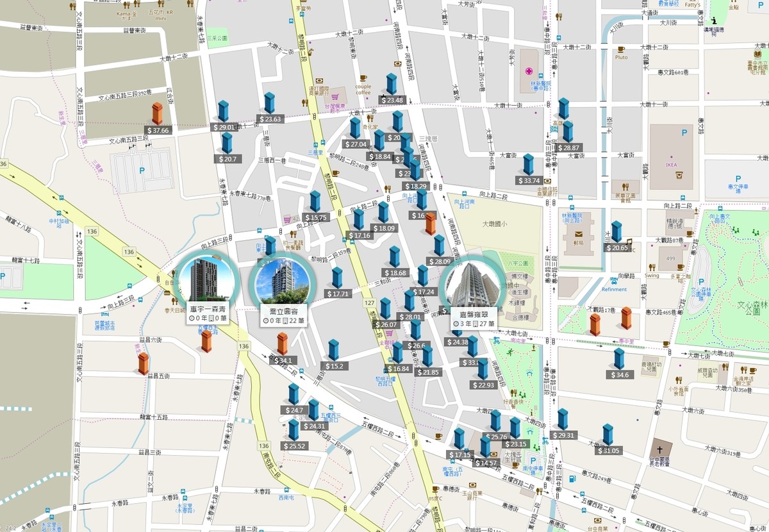
Task: Click the building marker labeled $20.7
Action: tap(227, 143)
